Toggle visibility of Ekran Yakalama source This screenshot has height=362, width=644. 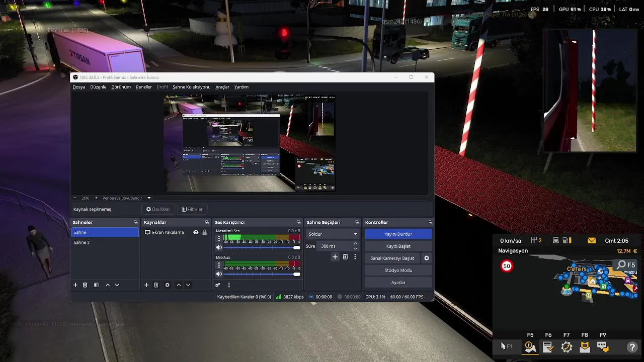(x=196, y=232)
